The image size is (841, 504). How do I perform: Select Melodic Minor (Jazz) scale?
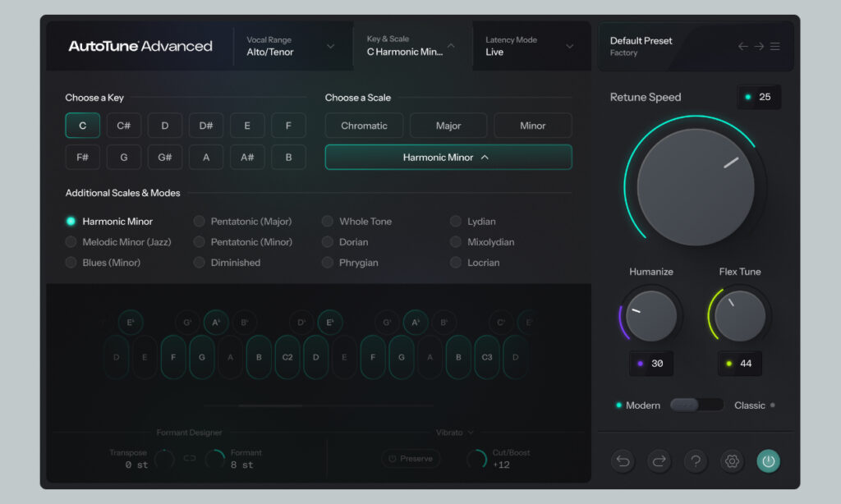click(x=118, y=242)
